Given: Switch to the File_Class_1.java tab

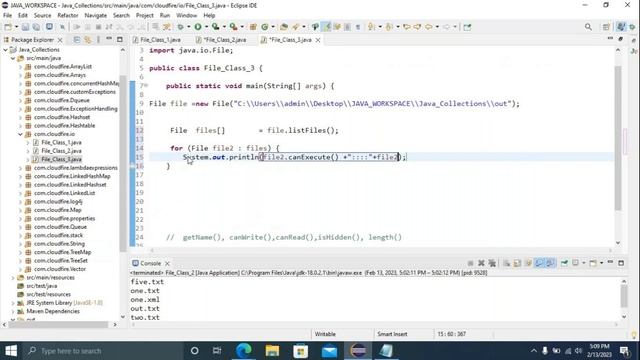Looking at the screenshot, I should click(x=160, y=40).
